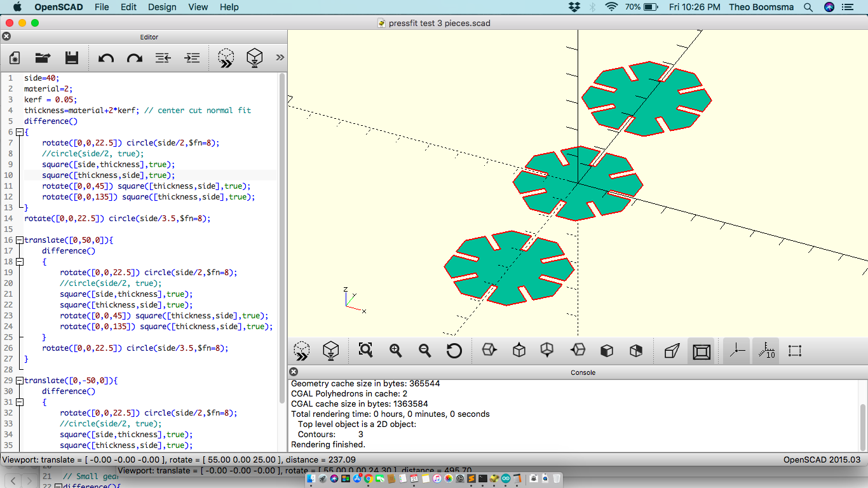Close the Console panel
Image resolution: width=868 pixels, height=488 pixels.
click(x=293, y=372)
